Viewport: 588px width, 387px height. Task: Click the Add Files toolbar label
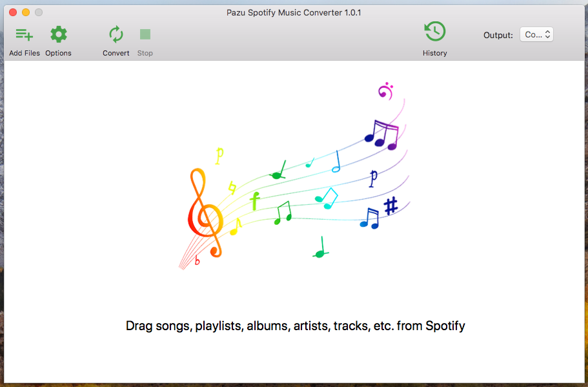click(x=24, y=53)
